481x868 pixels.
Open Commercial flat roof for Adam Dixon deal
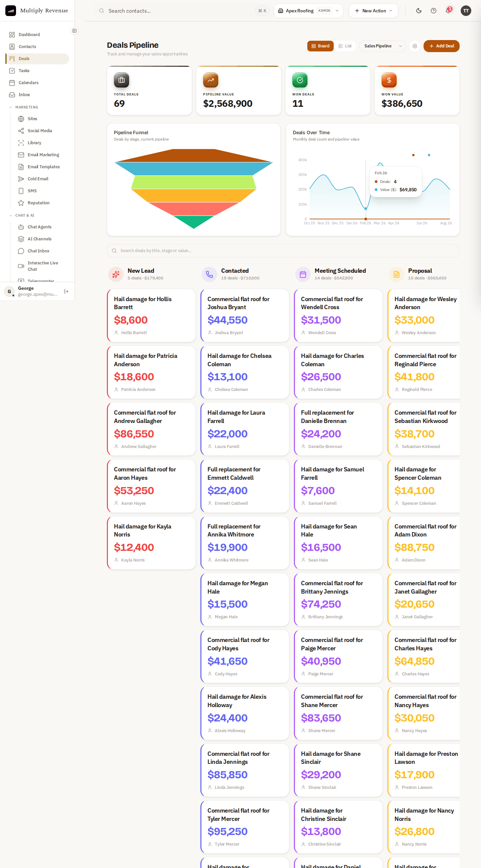(424, 543)
